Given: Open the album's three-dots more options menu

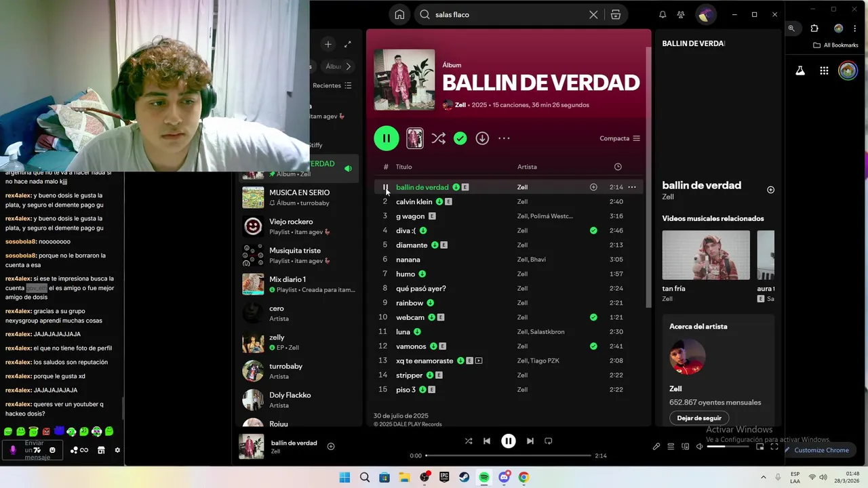Looking at the screenshot, I should 504,138.
